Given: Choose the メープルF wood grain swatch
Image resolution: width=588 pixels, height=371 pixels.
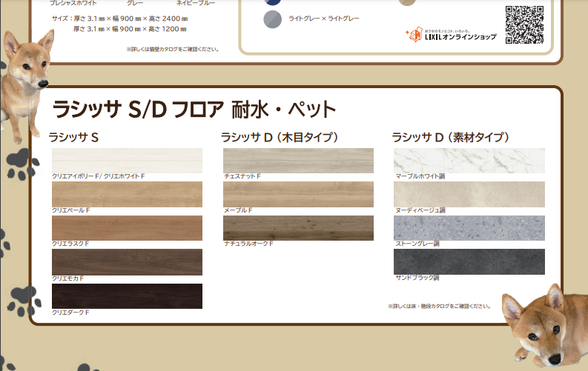Looking at the screenshot, I should (x=298, y=194).
